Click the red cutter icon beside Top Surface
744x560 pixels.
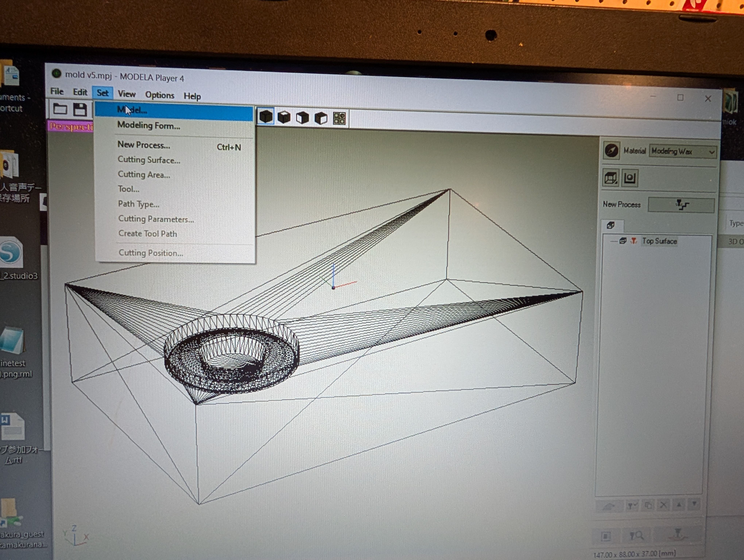634,241
